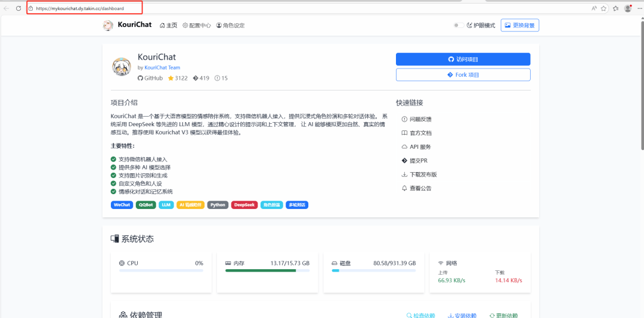Viewport: 644px width, 318px height.
Task: Click the yellow AI 情感陪伴 tag badge
Action: [191, 205]
